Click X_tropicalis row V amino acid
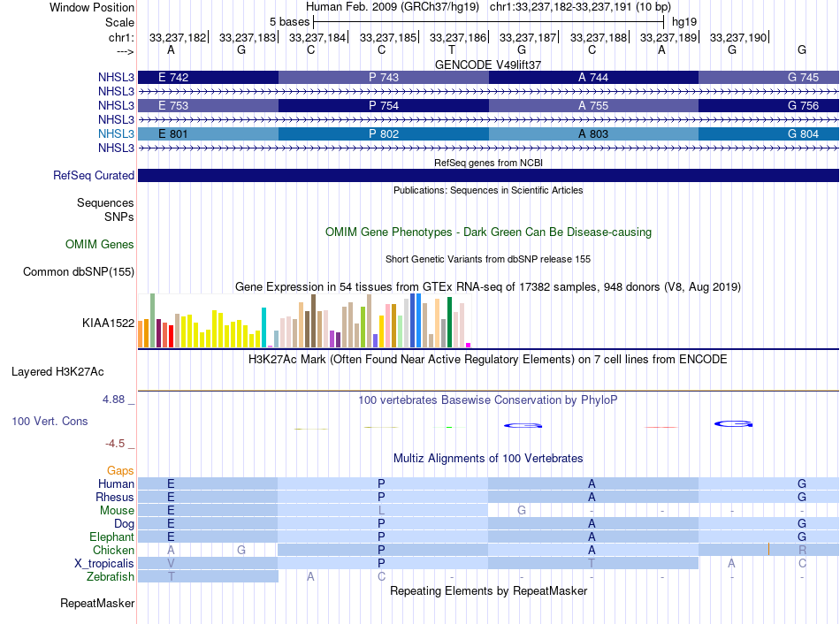This screenshot has height=624, width=840. click(171, 564)
